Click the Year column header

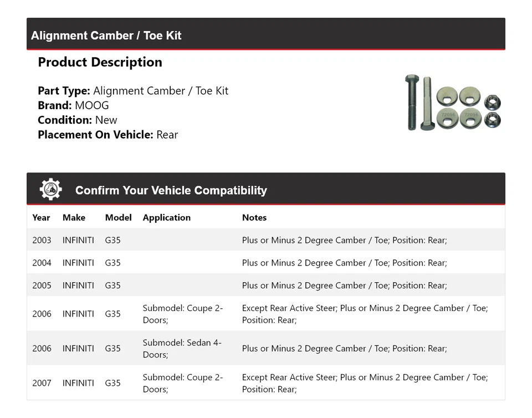pos(41,217)
